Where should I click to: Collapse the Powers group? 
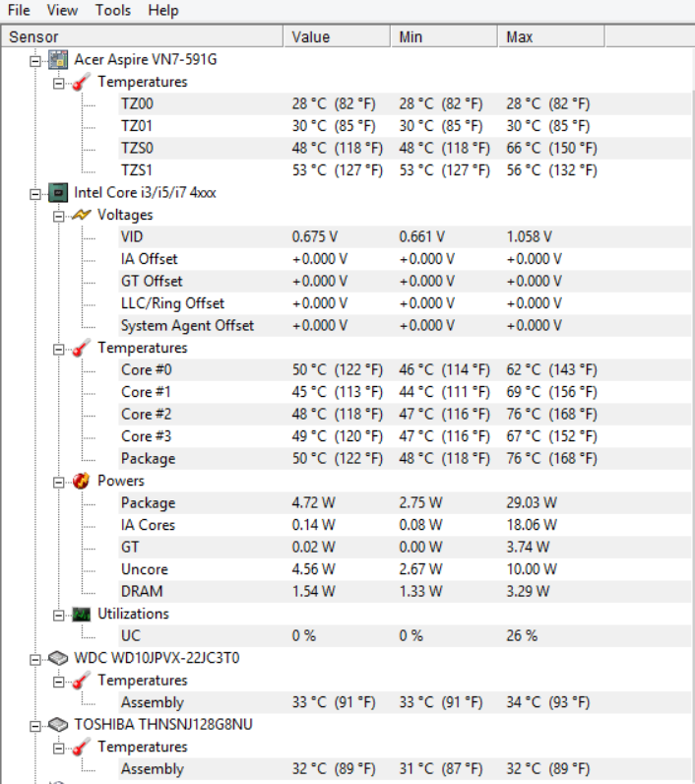pyautogui.click(x=58, y=482)
